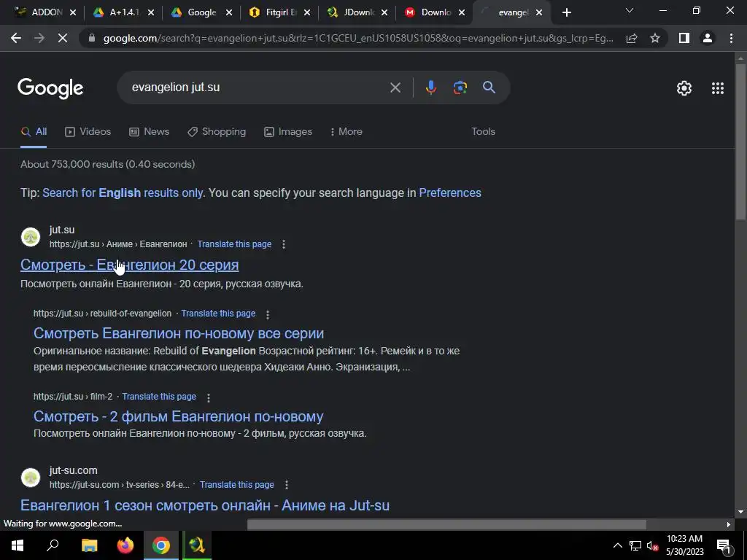Screen dimensions: 747x560
Task: Open Смотреть - Евангелион 20 серия result
Action: pyautogui.click(x=130, y=265)
